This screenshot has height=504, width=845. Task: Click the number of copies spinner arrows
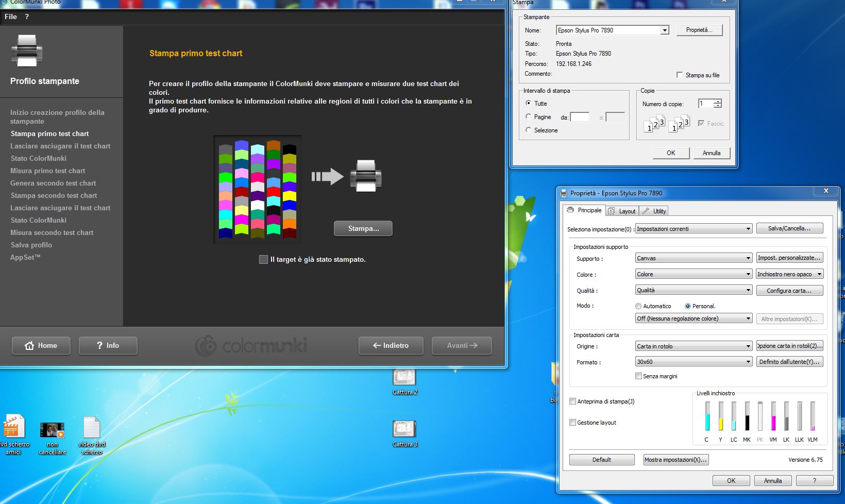[718, 104]
